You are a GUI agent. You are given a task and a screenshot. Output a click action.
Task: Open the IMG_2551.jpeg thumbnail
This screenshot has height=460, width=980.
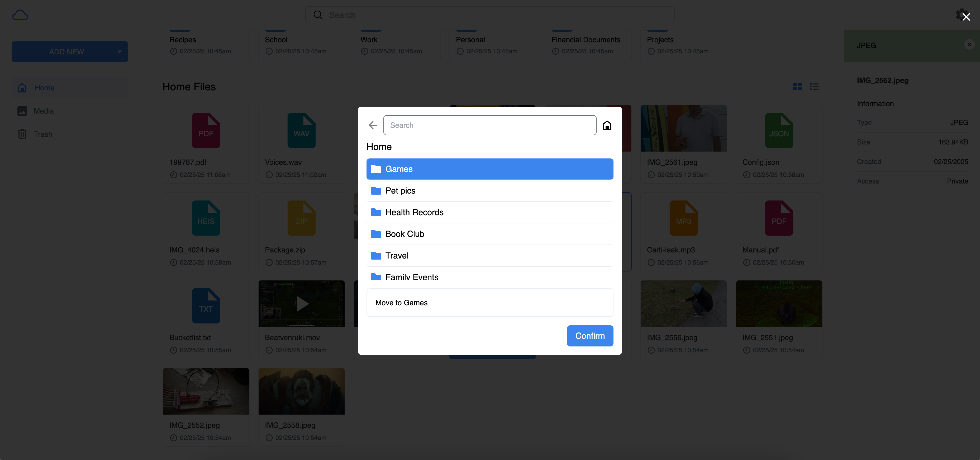(x=779, y=304)
